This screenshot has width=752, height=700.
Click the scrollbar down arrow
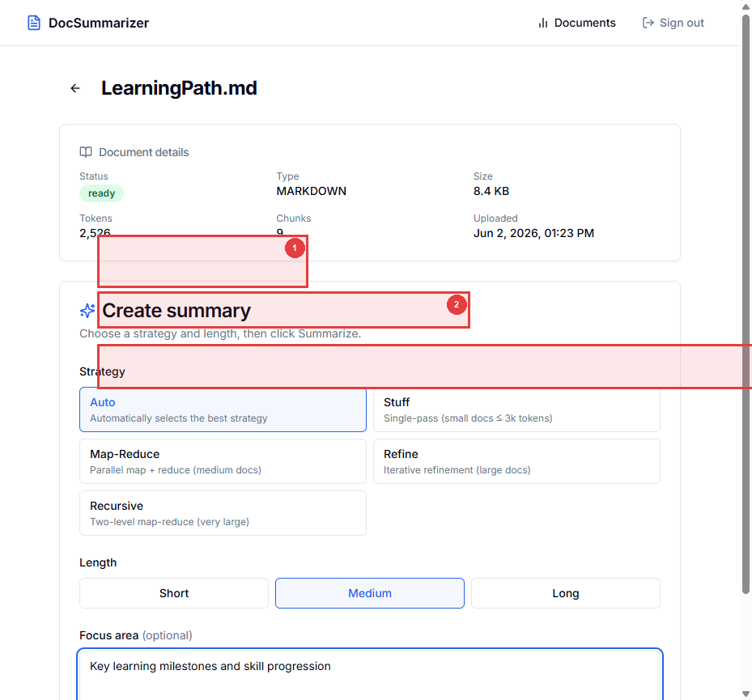(746, 694)
